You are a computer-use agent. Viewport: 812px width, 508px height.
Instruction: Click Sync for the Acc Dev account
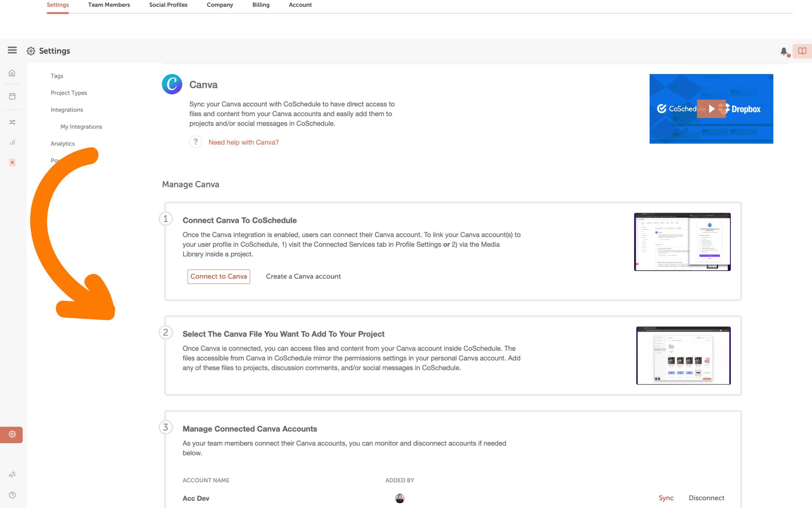coord(666,498)
